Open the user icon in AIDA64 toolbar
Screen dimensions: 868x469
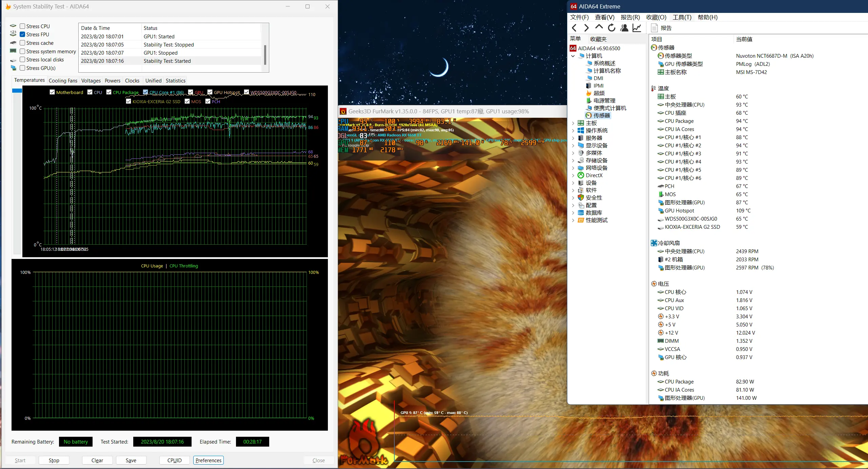(x=624, y=28)
